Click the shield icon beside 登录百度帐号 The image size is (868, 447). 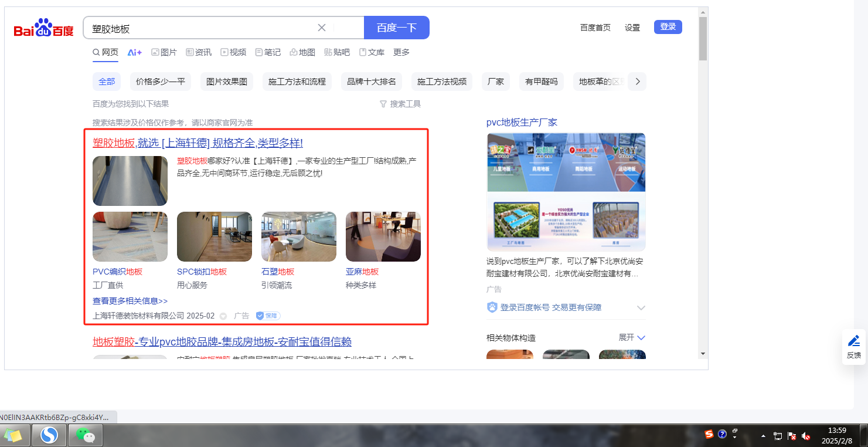[x=492, y=307]
